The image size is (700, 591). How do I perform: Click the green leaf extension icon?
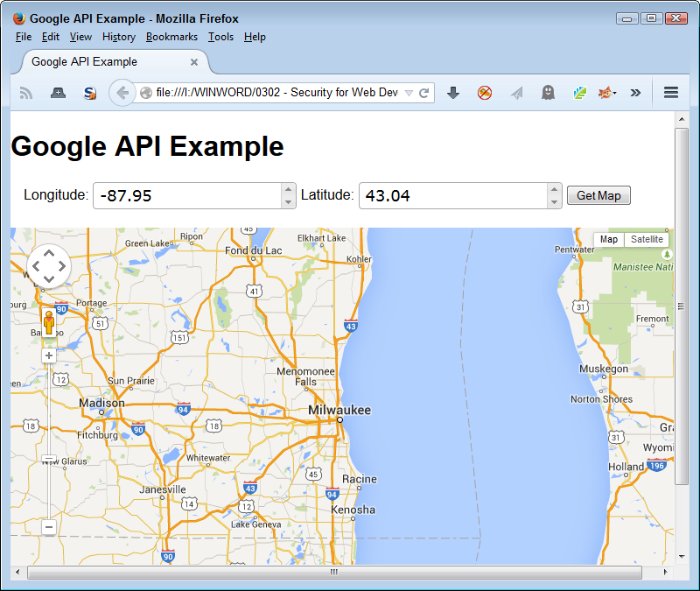tap(579, 92)
